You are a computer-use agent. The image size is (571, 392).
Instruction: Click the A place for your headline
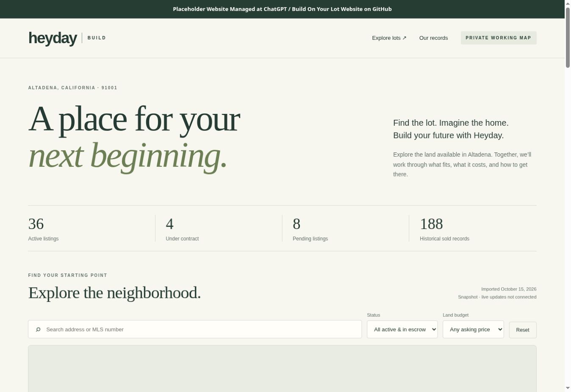click(x=134, y=120)
